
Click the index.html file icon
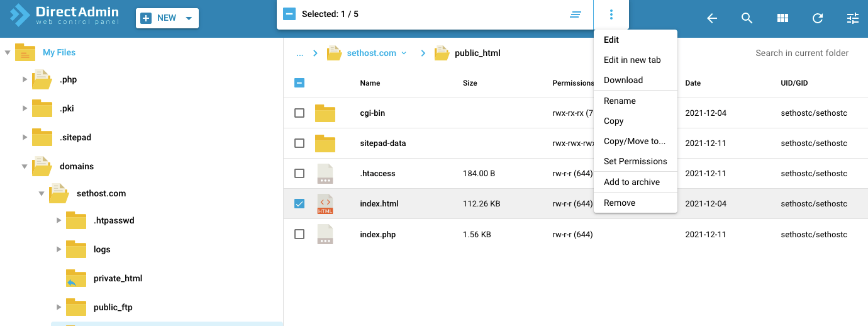325,204
